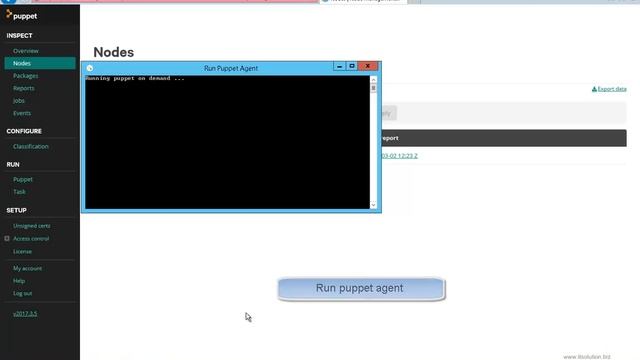Click the Run Puppet Agent title bar
640x360 pixels.
[231, 68]
